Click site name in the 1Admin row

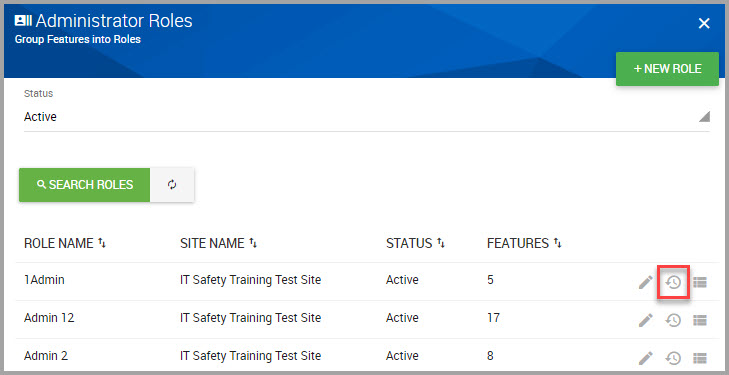click(250, 280)
